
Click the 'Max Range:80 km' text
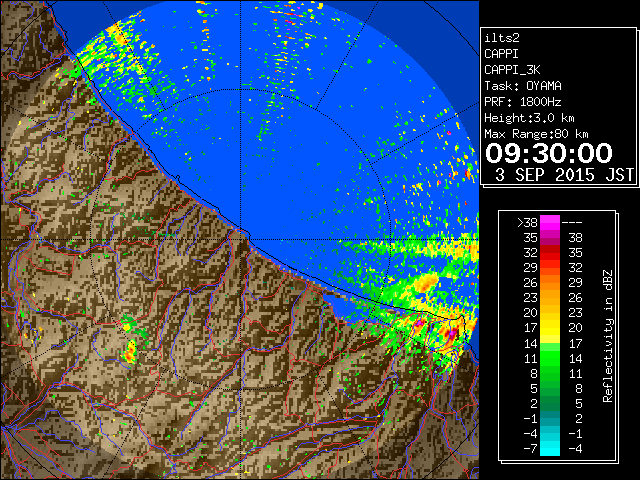point(536,134)
